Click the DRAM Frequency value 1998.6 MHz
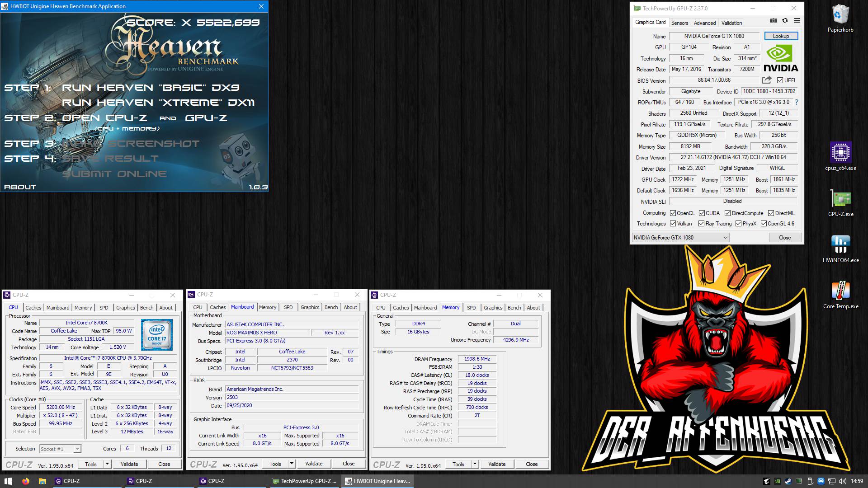 pyautogui.click(x=477, y=359)
